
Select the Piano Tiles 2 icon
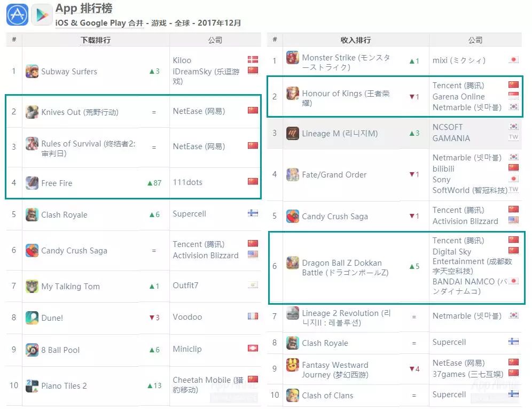(x=32, y=386)
